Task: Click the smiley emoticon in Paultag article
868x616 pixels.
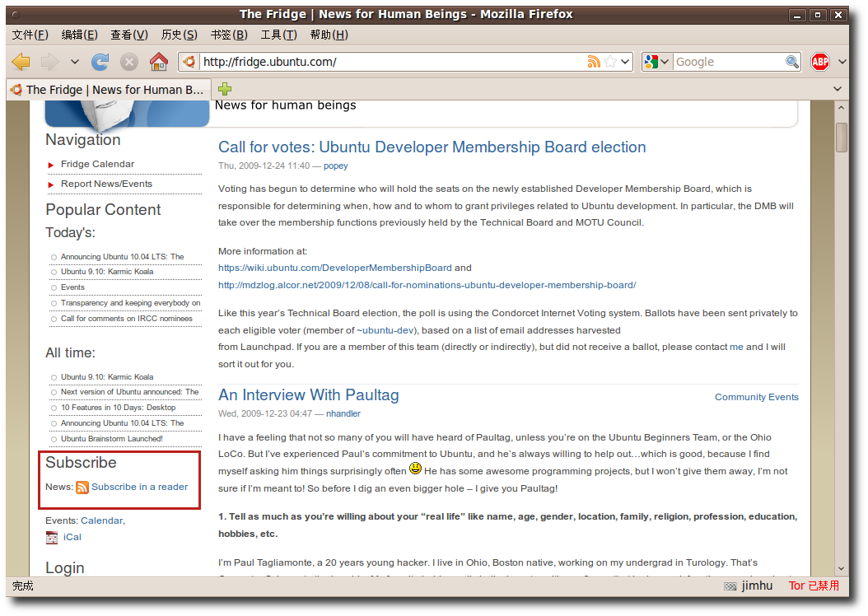Action: pyautogui.click(x=415, y=469)
